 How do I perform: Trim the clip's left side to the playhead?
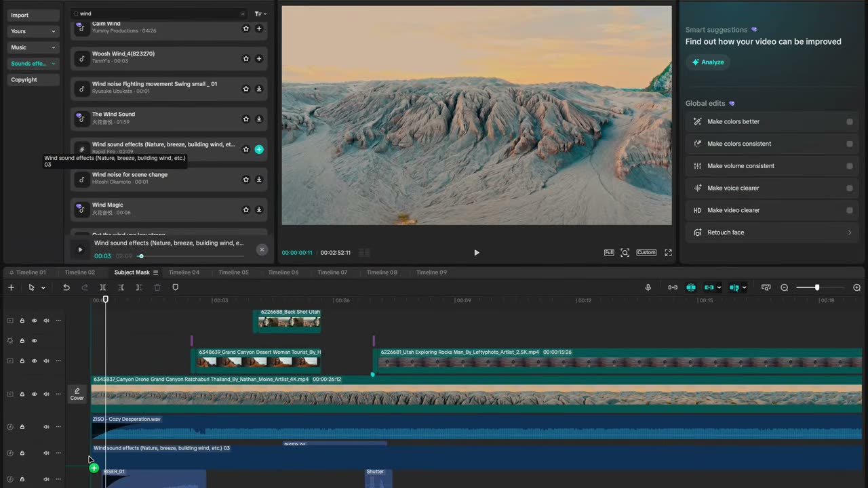121,287
